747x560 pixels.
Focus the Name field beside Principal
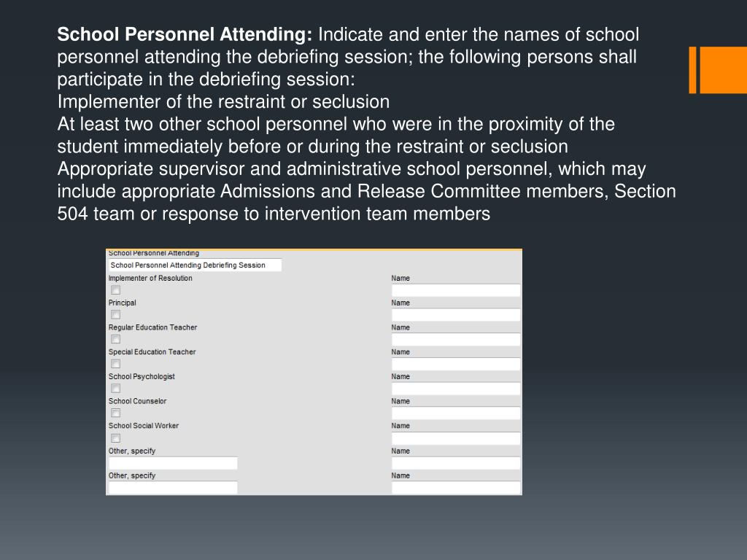456,315
